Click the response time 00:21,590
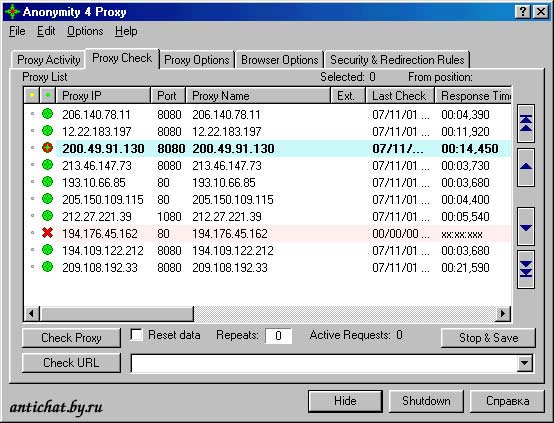 coord(465,268)
